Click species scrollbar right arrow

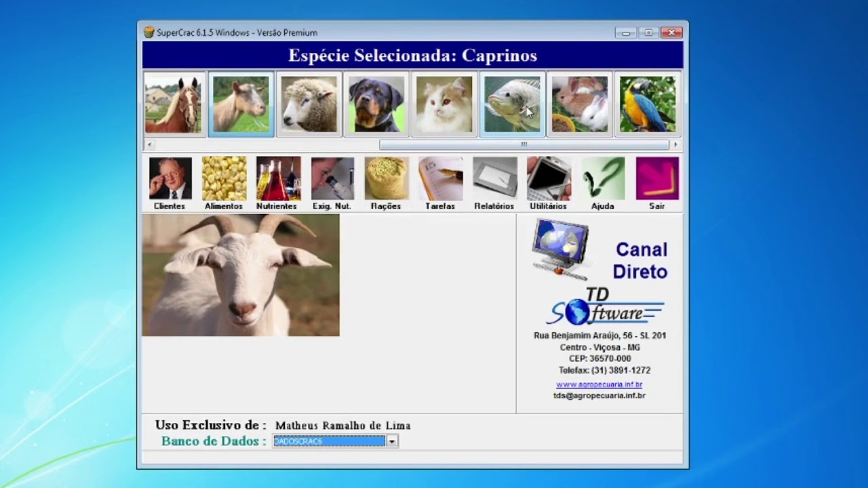(675, 144)
